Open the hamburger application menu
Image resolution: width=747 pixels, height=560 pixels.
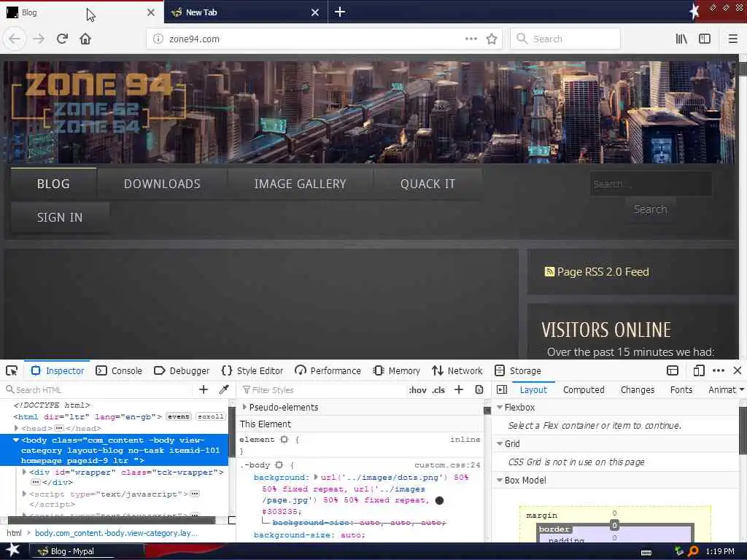(x=732, y=39)
